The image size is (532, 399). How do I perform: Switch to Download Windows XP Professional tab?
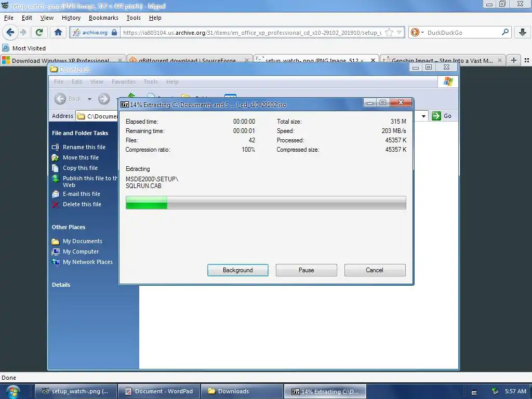(63, 60)
